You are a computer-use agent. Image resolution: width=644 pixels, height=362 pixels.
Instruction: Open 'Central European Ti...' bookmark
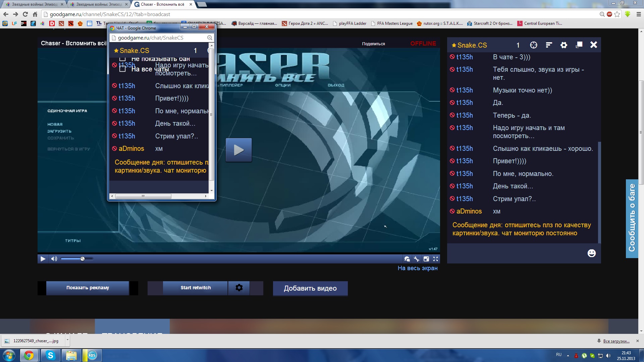pos(540,23)
